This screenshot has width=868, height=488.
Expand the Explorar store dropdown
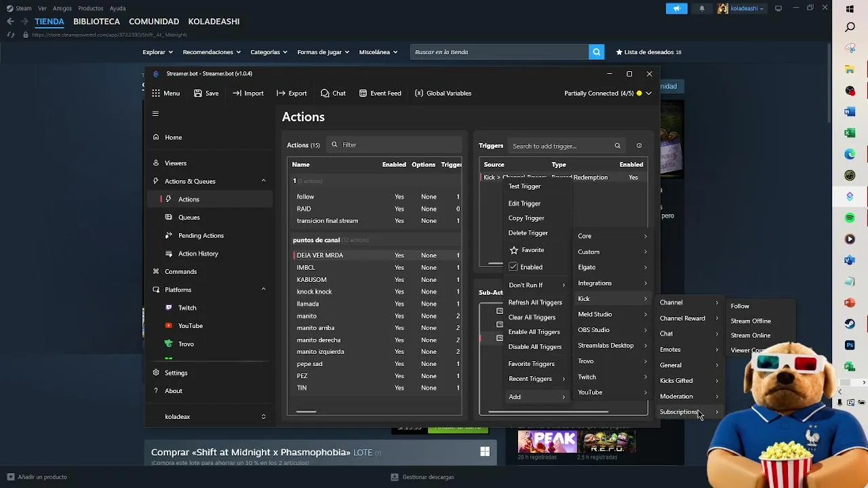tap(158, 52)
